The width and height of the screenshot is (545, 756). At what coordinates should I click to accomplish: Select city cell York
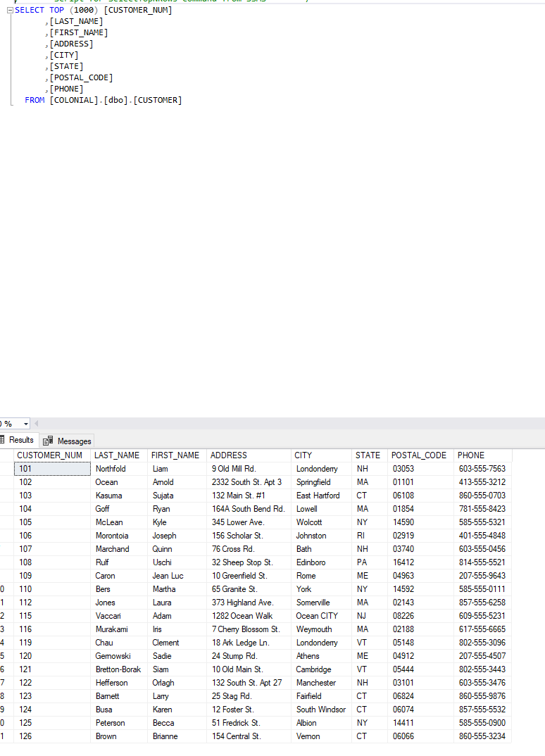[322, 589]
